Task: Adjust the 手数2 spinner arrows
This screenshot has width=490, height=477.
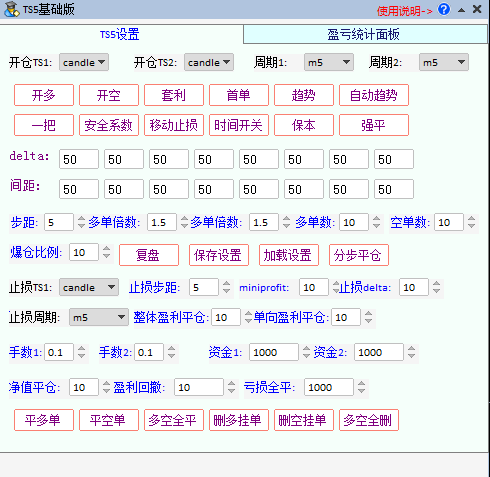Action: [x=171, y=352]
